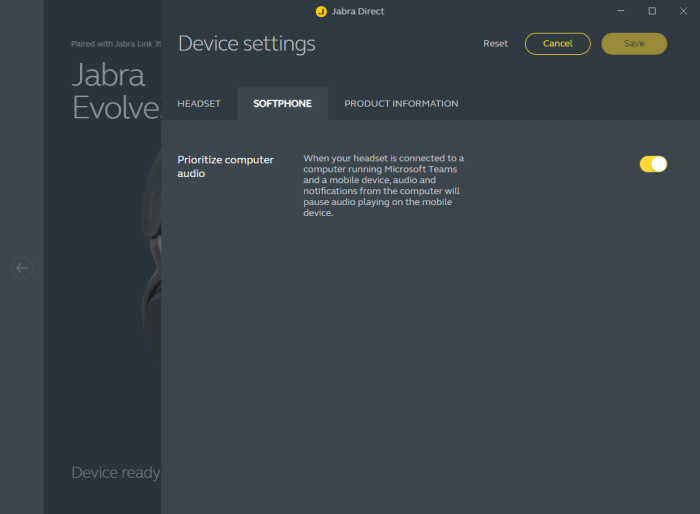Click the back arrow icon

click(x=22, y=268)
